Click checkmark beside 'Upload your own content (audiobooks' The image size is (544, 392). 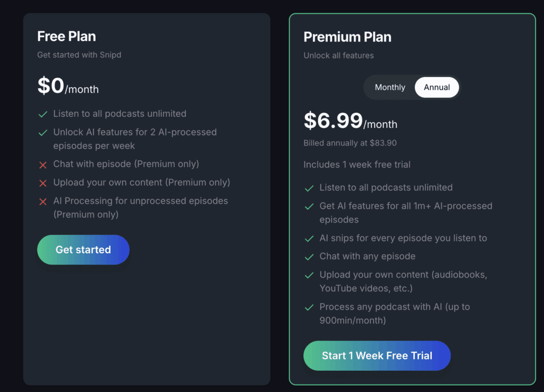point(309,275)
